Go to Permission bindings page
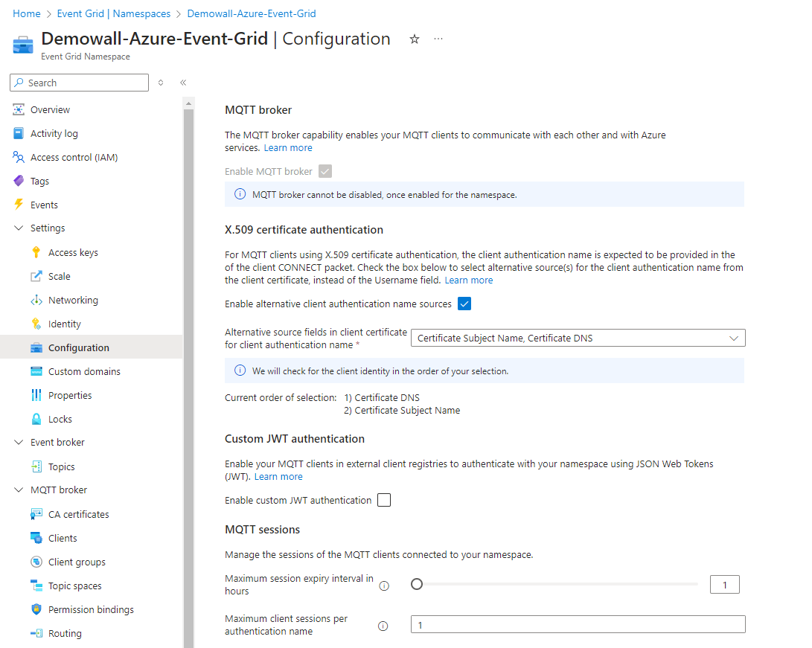This screenshot has height=648, width=812. 91,610
